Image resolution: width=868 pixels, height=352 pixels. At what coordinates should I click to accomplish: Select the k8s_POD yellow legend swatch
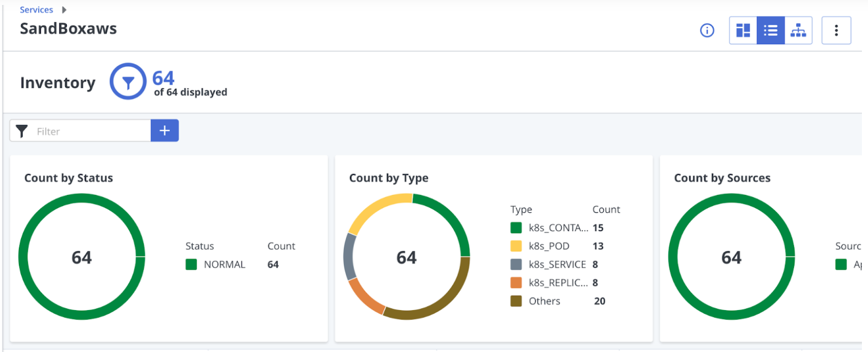coord(516,246)
